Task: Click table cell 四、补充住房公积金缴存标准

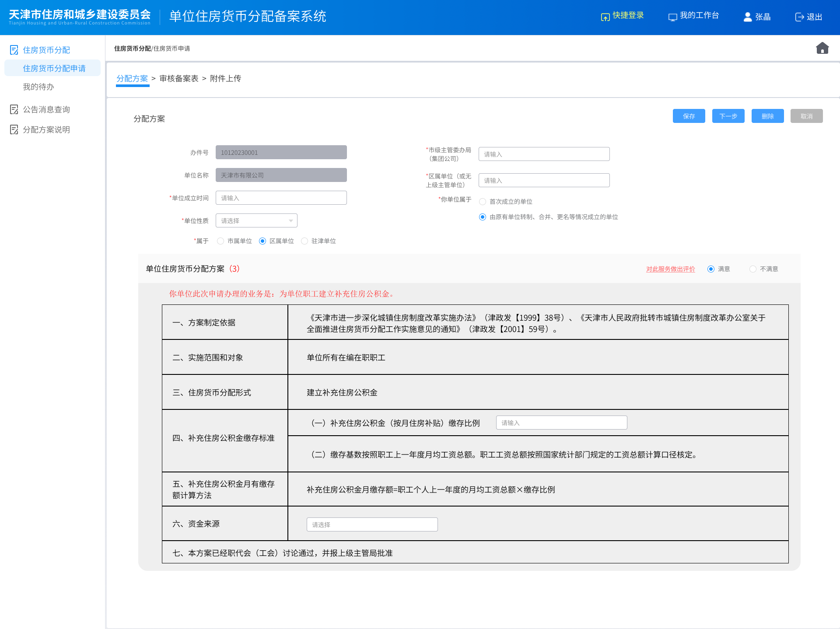Action: coord(225,441)
